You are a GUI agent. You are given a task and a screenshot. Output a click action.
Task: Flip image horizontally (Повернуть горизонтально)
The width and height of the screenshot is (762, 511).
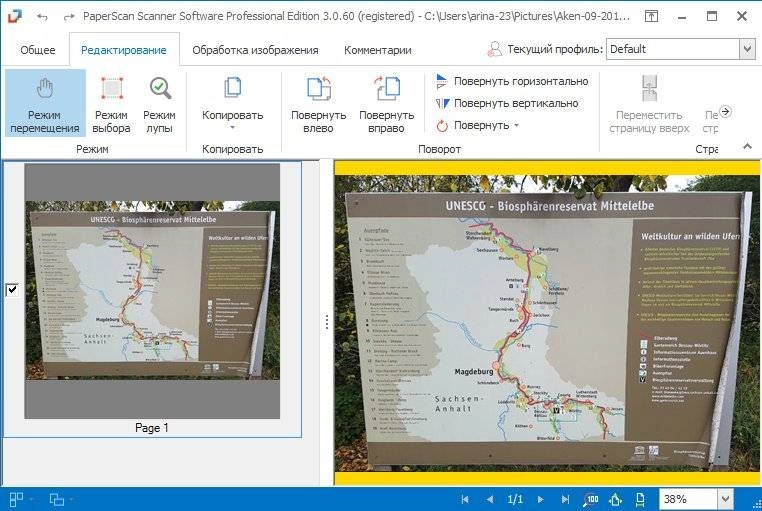click(512, 81)
